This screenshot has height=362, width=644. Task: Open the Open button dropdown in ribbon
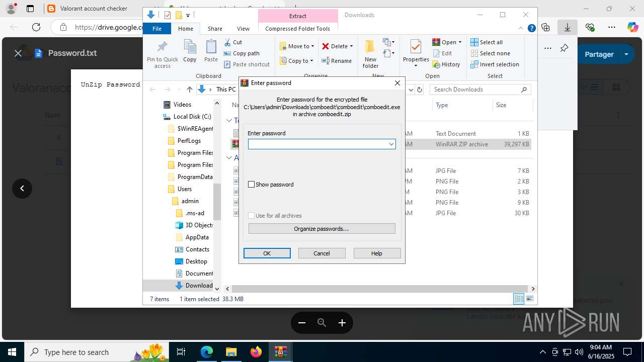[x=460, y=42]
